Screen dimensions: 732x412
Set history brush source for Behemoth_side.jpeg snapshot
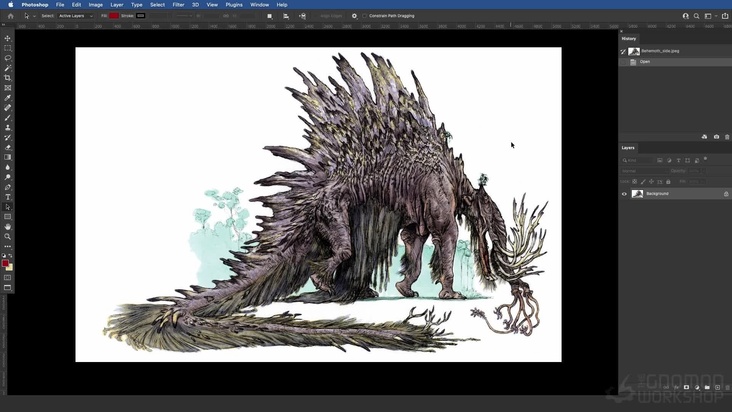(623, 51)
